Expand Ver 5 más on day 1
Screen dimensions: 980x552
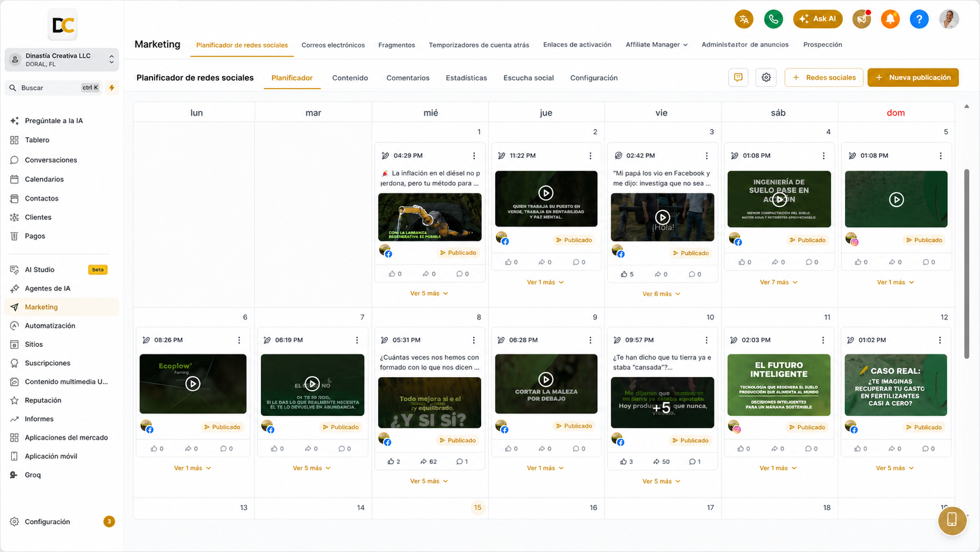(429, 293)
